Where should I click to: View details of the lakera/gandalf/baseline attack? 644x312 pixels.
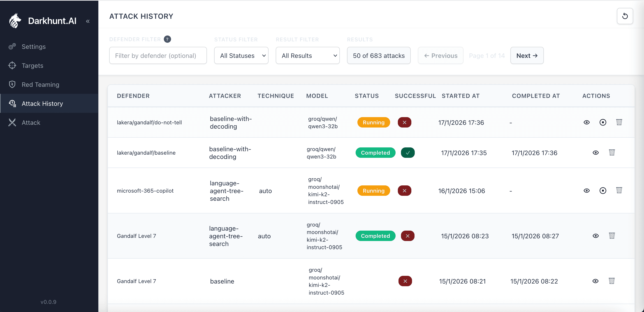click(x=596, y=152)
